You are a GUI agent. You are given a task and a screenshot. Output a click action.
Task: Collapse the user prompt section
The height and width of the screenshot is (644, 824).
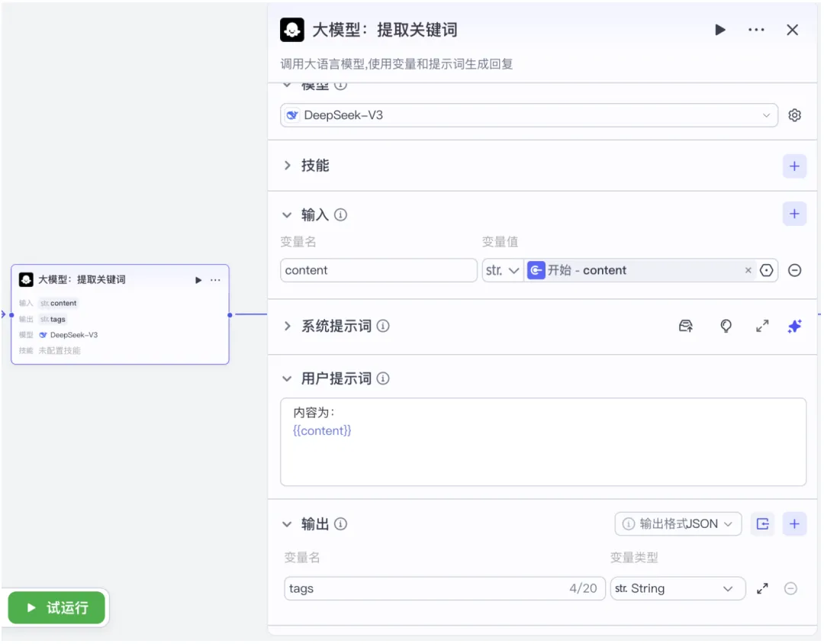[x=287, y=379]
